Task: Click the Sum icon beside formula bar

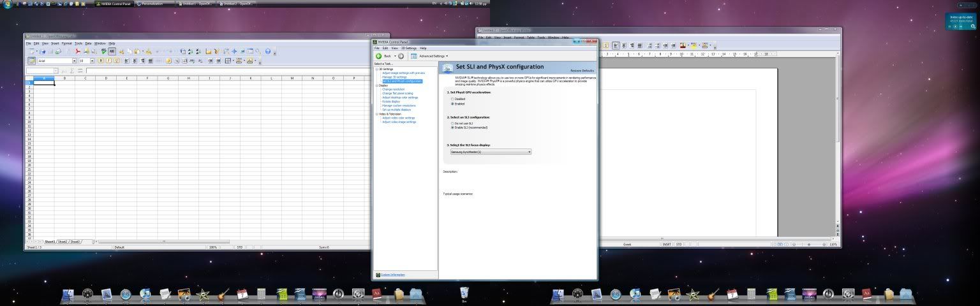Action: [x=72, y=70]
